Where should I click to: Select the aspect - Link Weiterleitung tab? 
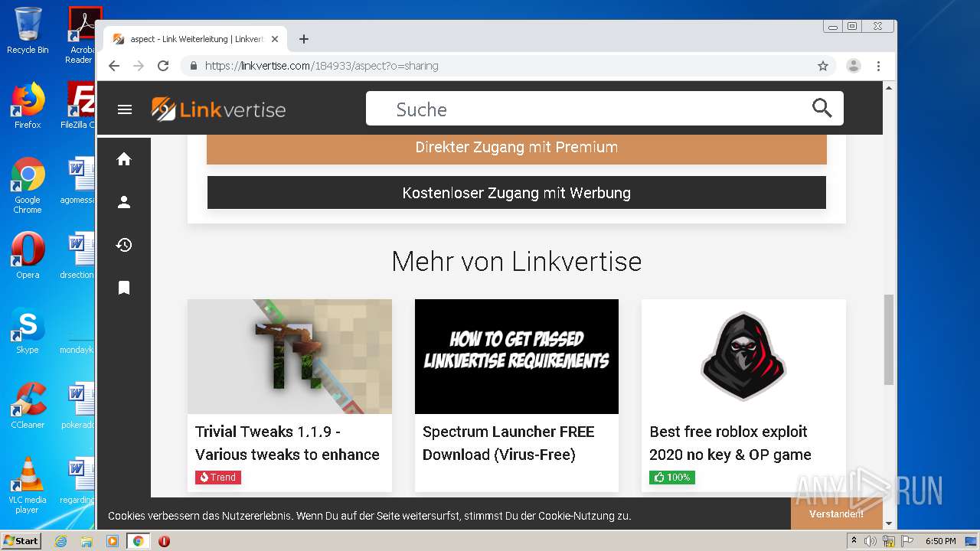click(x=195, y=39)
